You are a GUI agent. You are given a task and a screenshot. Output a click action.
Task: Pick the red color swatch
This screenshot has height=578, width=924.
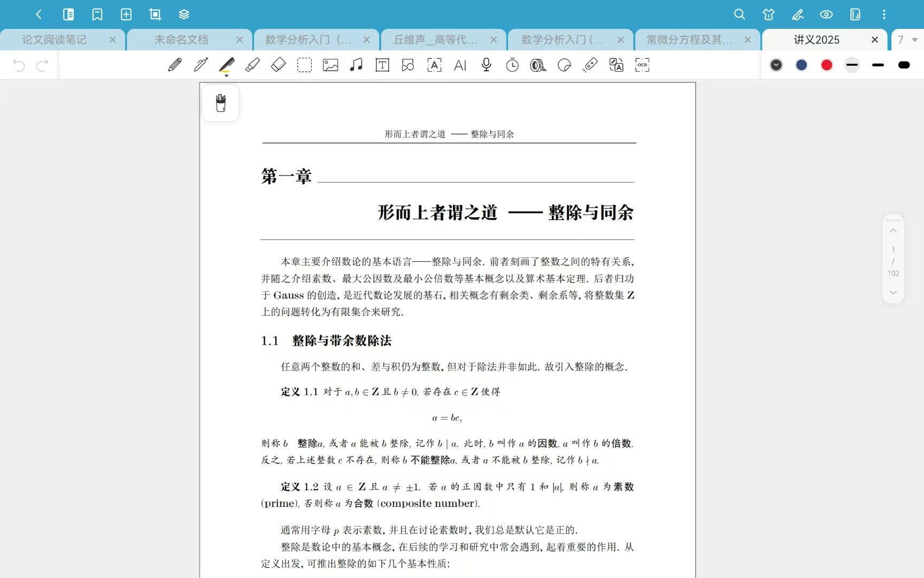coord(827,65)
